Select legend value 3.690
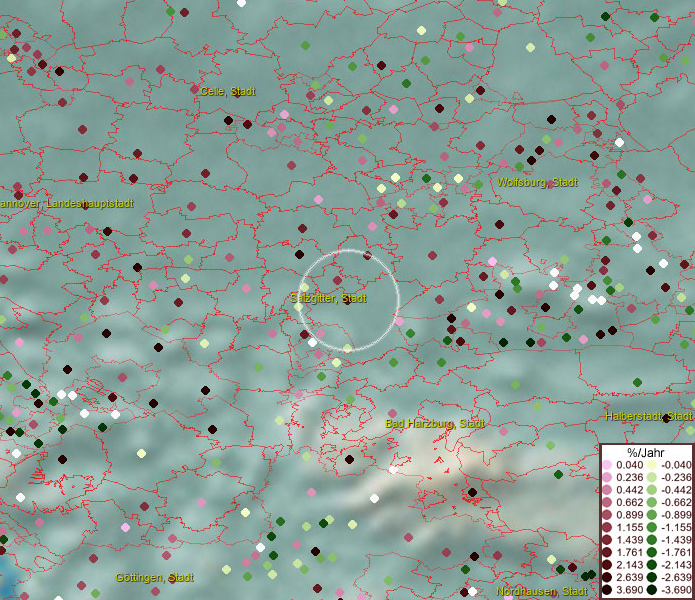 tap(629, 590)
